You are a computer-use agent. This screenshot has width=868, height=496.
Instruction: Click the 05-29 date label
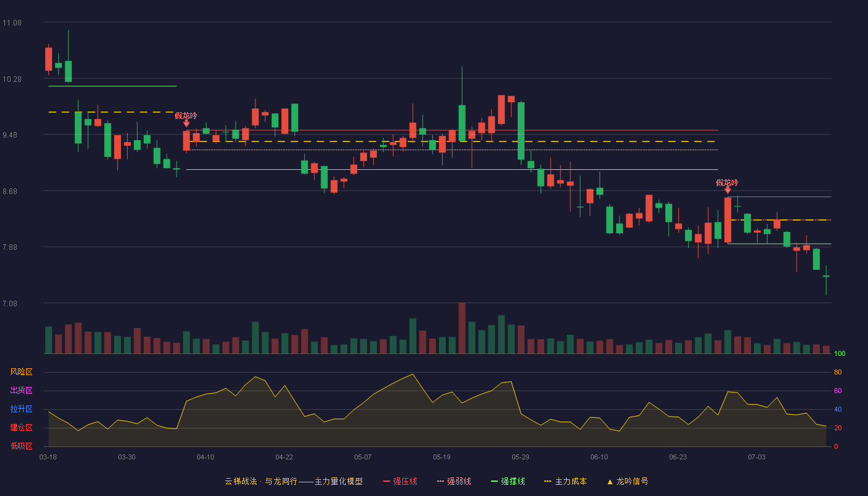click(x=520, y=457)
